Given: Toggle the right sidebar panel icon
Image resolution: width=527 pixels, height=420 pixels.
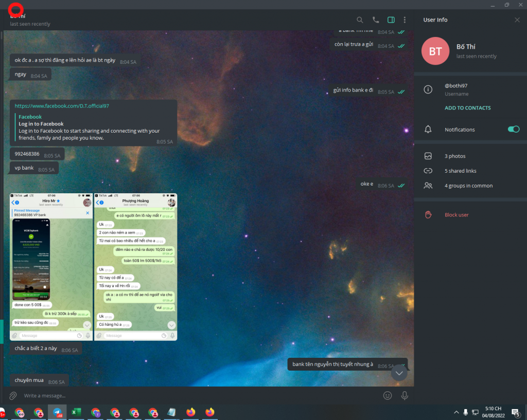Looking at the screenshot, I should [391, 20].
